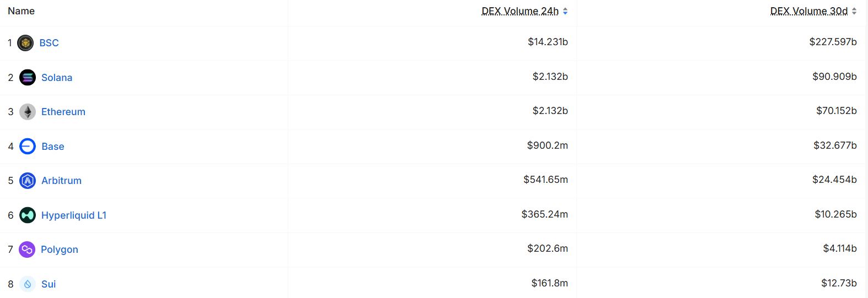Open the Hyperliquid L1 link
Viewport: 868px width, 298px height.
pos(74,215)
